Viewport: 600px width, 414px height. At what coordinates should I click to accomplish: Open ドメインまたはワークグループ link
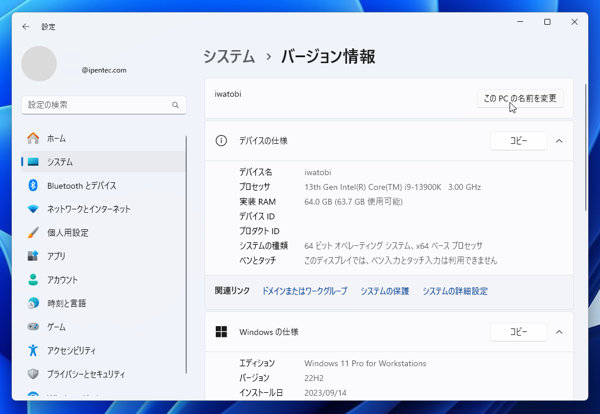pos(305,291)
